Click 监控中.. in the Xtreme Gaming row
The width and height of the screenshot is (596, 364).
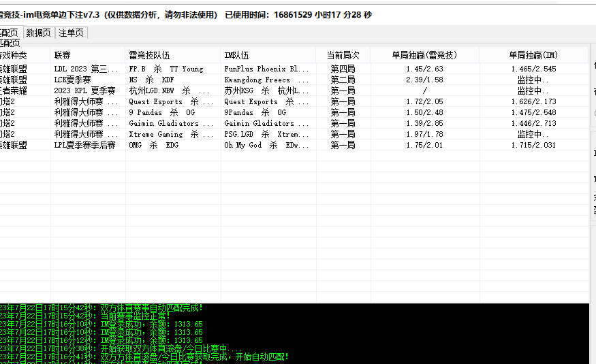coord(533,134)
